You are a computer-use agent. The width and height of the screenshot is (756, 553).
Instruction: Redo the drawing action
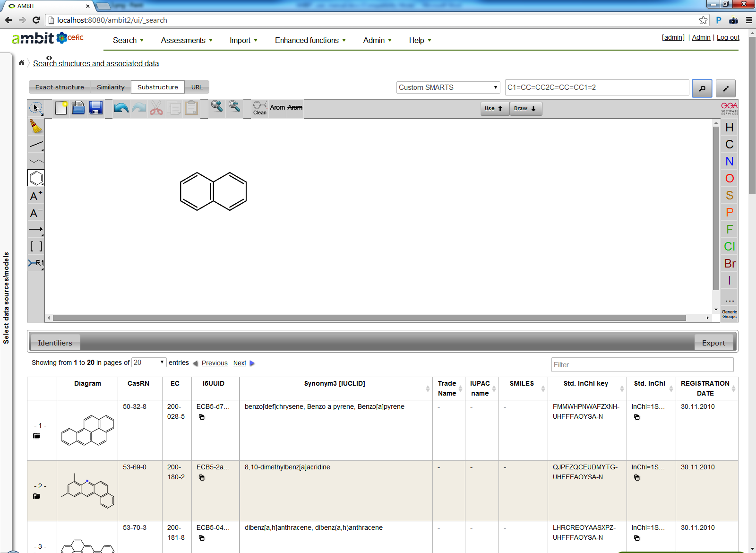139,108
